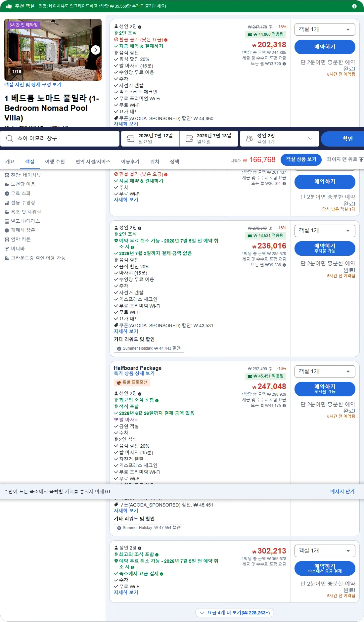This screenshot has height=622, width=364.
Task: Click the thumbs-up 추천 객실 icon
Action: [9, 6]
